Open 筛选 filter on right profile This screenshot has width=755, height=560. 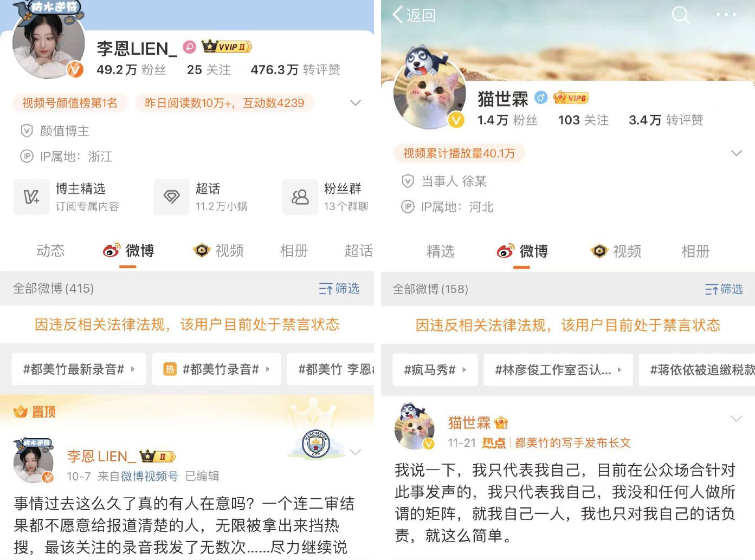point(724,289)
